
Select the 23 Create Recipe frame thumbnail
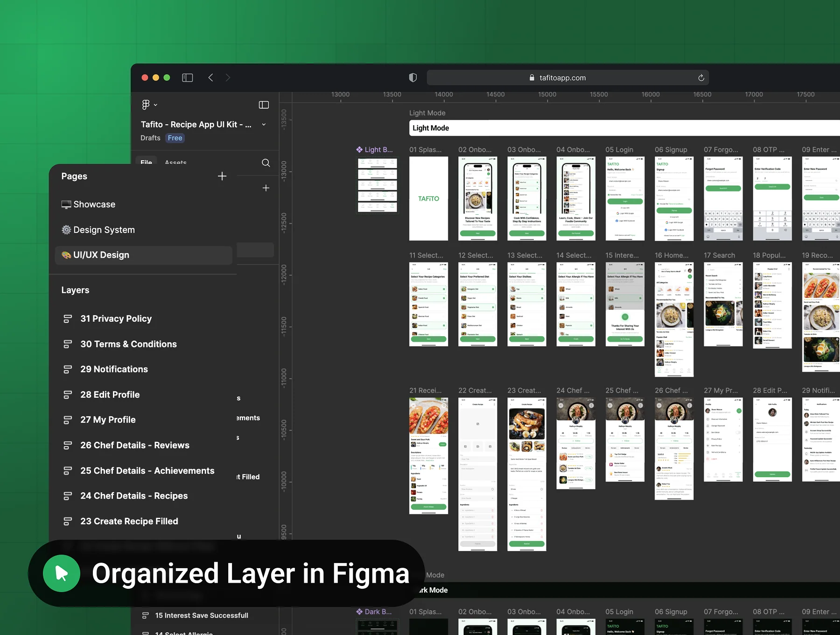(527, 474)
